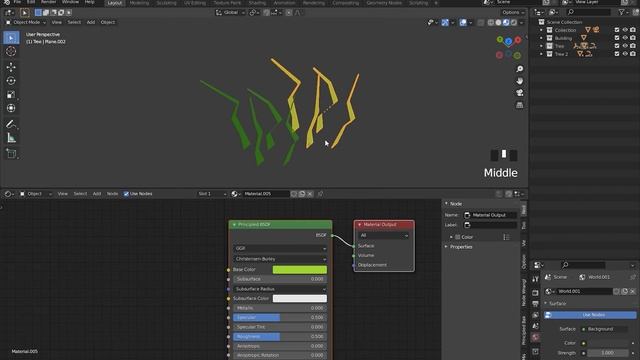Unlink Material.005 with the X button

click(310, 194)
